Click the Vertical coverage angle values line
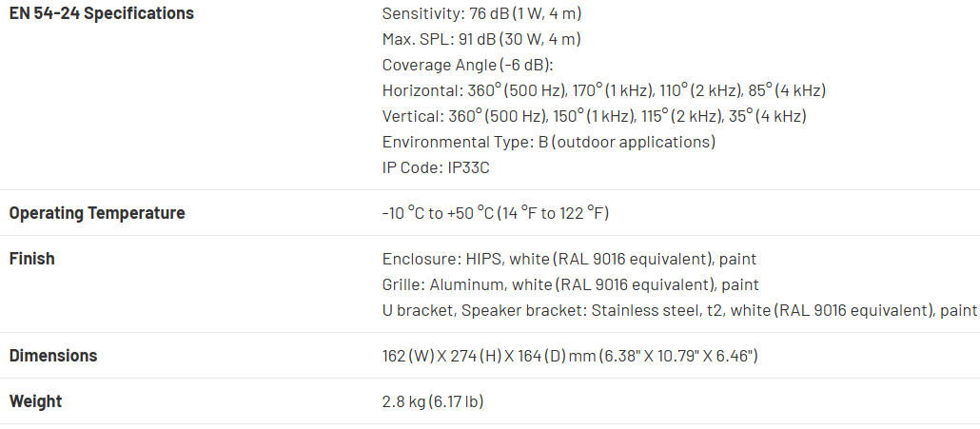The image size is (980, 429). pos(594,117)
